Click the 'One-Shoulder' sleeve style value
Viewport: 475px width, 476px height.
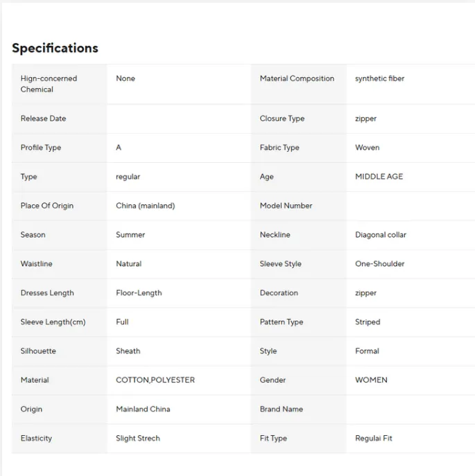[x=379, y=264]
